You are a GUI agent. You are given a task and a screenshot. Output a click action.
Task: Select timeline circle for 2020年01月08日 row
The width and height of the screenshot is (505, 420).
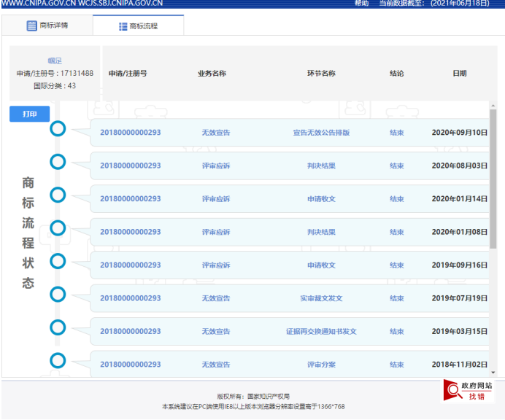tap(58, 228)
